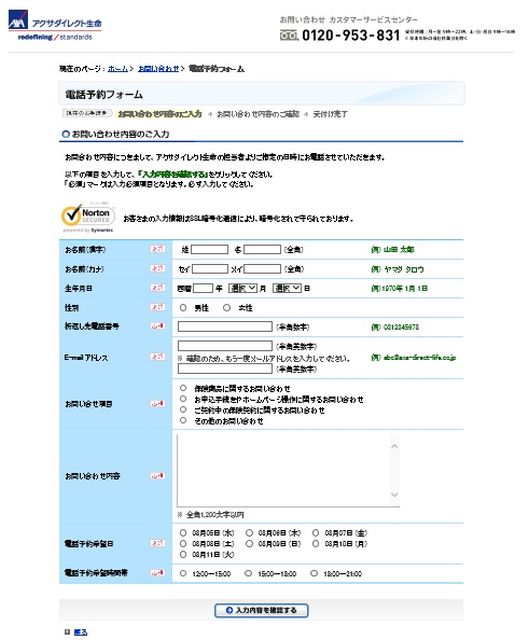The height and width of the screenshot is (640, 529).
Task: Select the 12:00-15:00 time slot
Action: tap(183, 573)
